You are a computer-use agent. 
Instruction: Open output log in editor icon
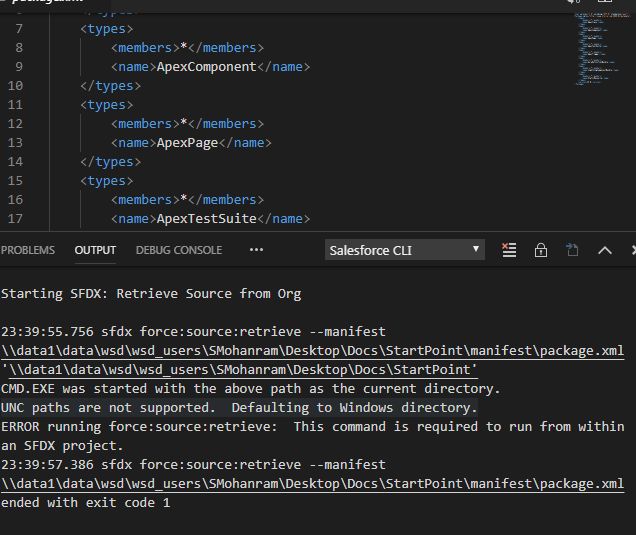coord(572,250)
